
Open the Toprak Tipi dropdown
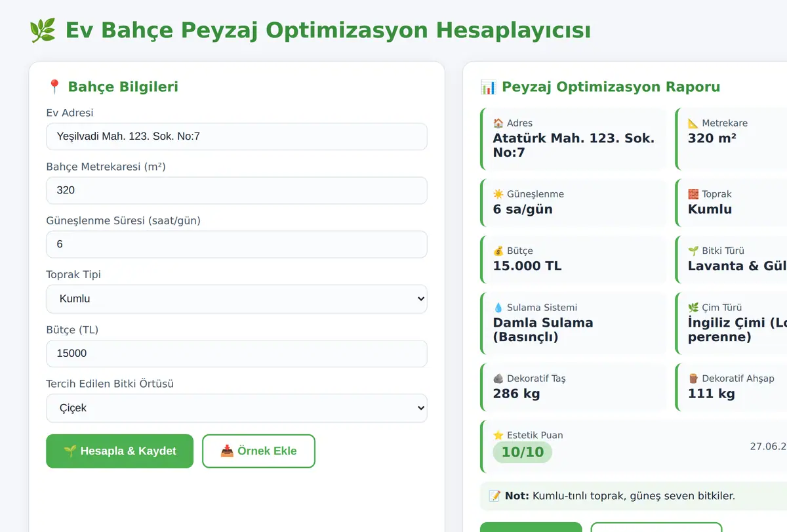click(237, 298)
